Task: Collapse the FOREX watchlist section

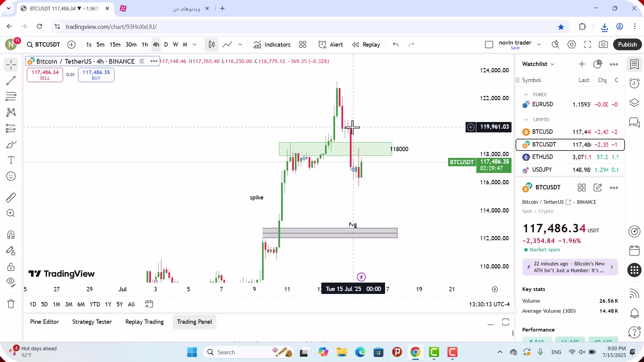Action: [526, 95]
